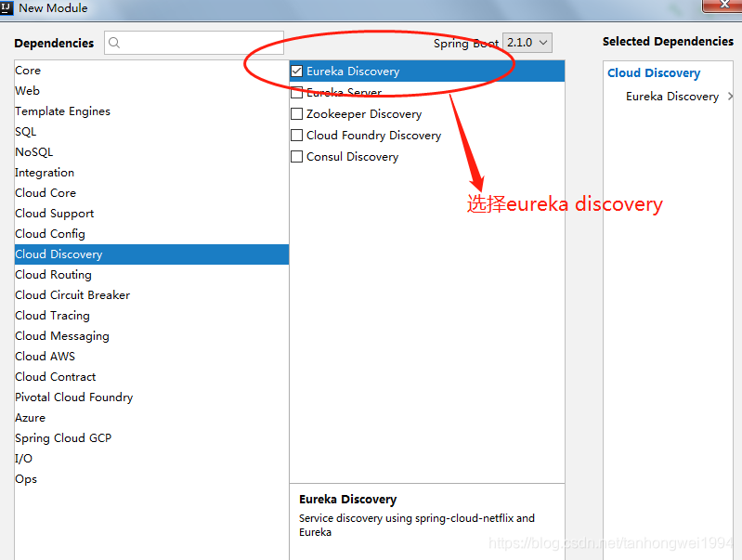The image size is (742, 560).
Task: Select the Cloud Support category
Action: tap(151, 213)
